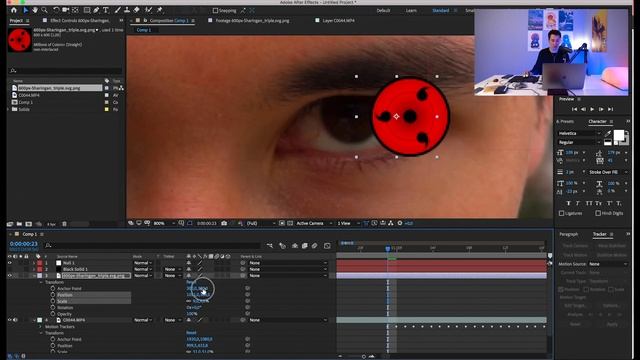Select the Brush tool

tap(118, 10)
